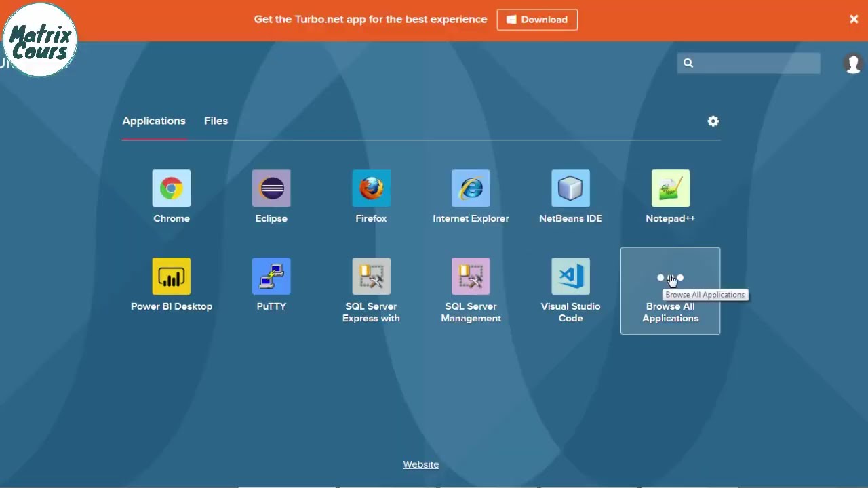Viewport: 868px width, 488px height.
Task: Launch the Chrome application icon
Action: [172, 188]
